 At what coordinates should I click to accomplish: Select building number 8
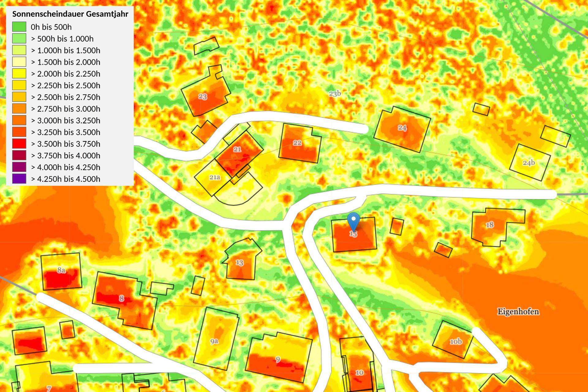click(122, 298)
